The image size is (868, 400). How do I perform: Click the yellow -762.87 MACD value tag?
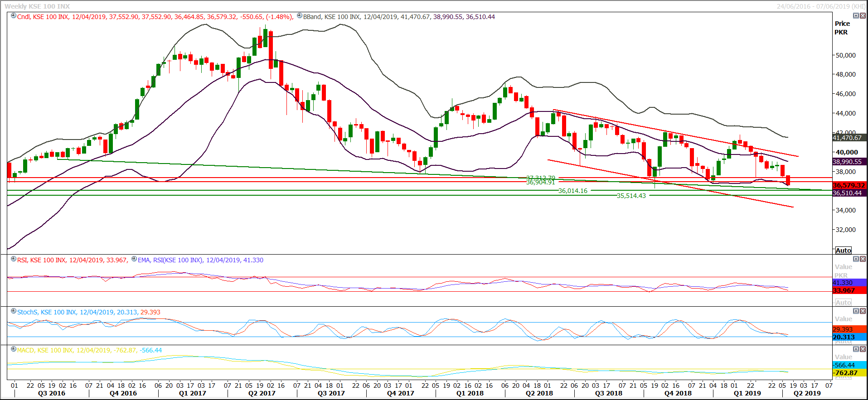[x=849, y=373]
